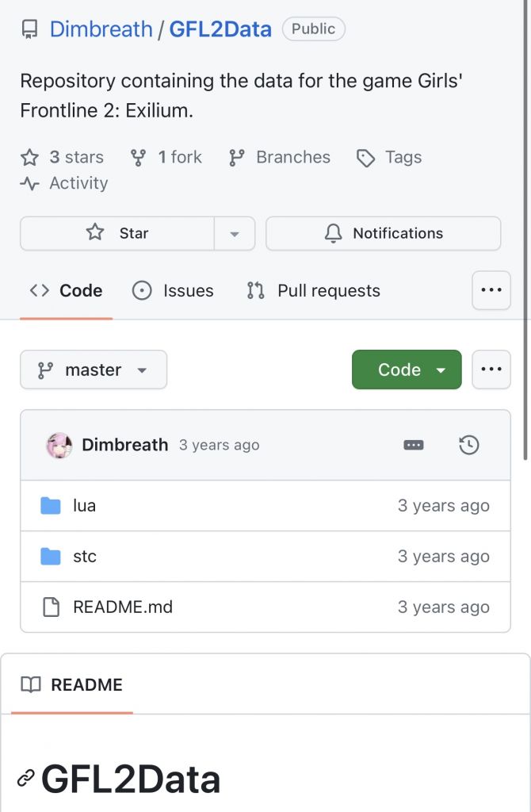Viewport: 531px width, 812px height.
Task: Open the latest commit details ellipsis
Action: 414,445
